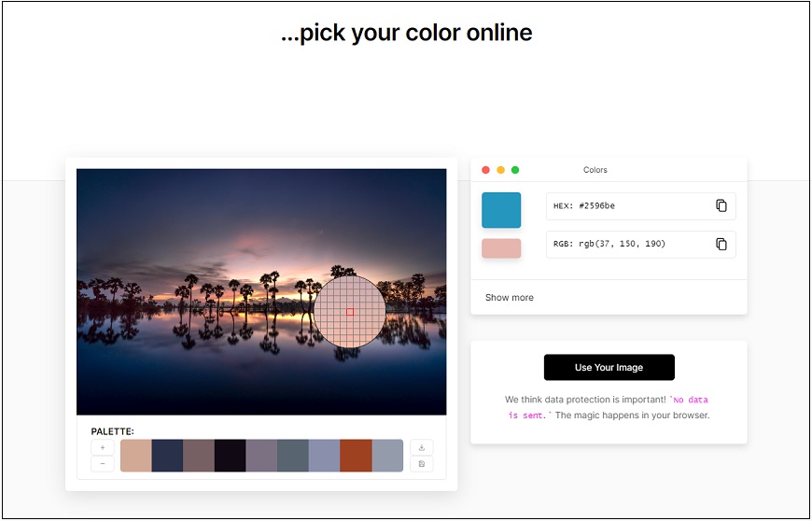This screenshot has height=521, width=812.
Task: Pick the rust orange palette swatch
Action: point(356,456)
